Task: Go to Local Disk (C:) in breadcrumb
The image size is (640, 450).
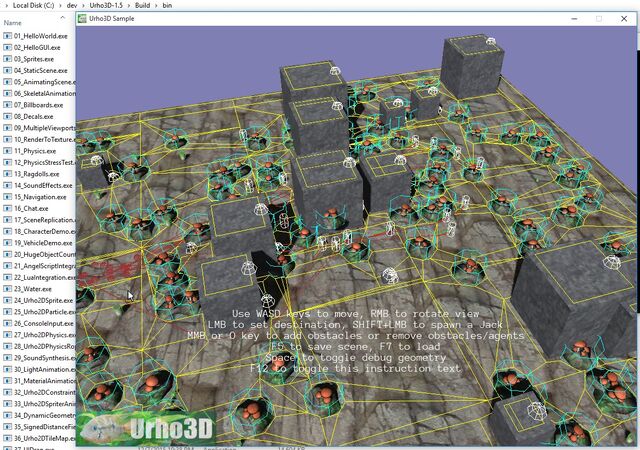Action: 33,5
